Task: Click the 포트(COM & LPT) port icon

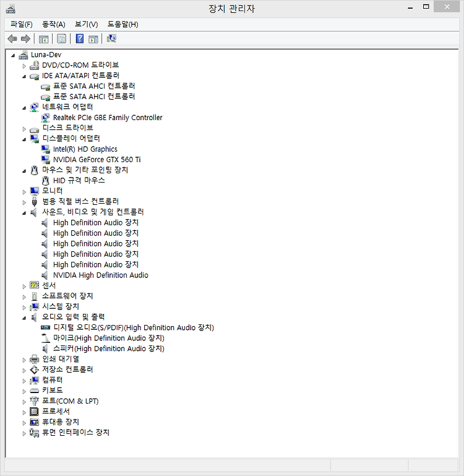Action: [34, 401]
